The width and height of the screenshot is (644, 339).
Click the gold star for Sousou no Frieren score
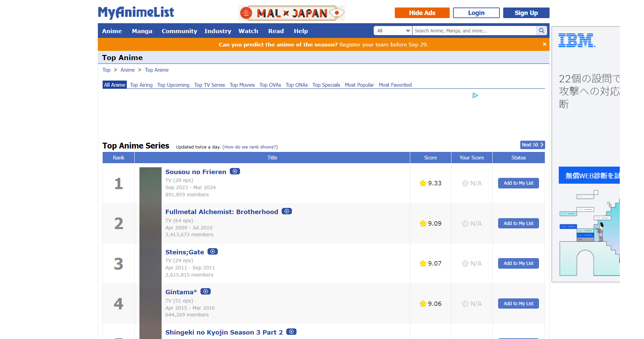tap(423, 183)
